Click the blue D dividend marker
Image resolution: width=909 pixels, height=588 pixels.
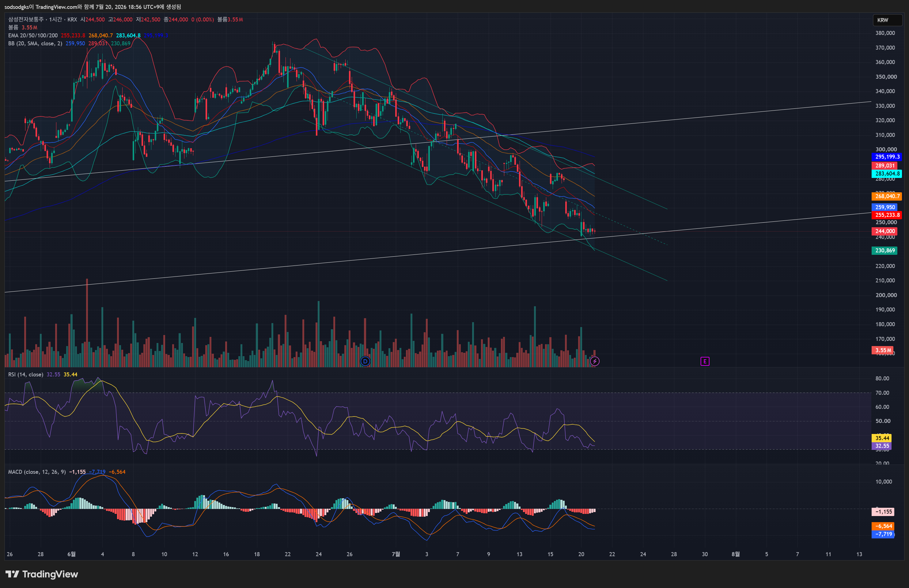[365, 361]
